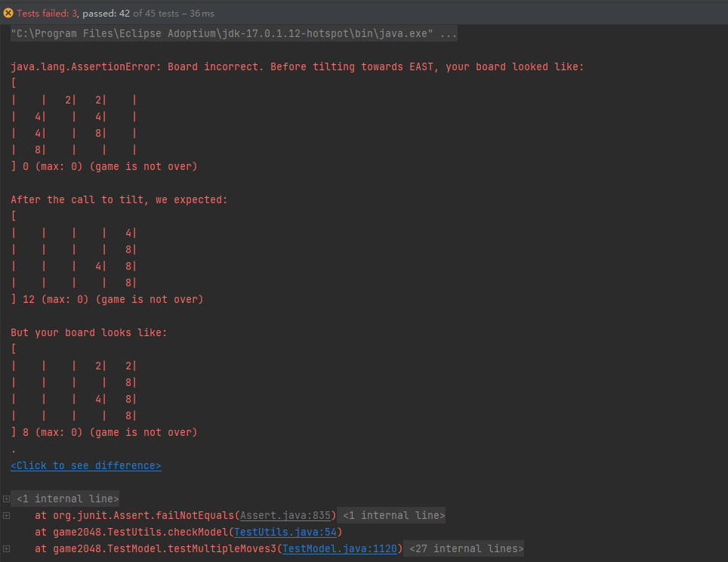Navigate to TestUtils.java:54
The height and width of the screenshot is (562, 728).
point(285,533)
